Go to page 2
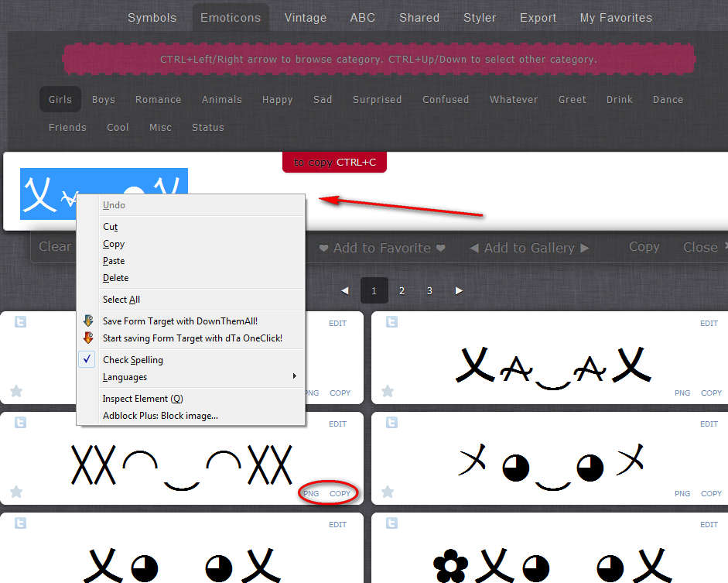Viewport: 728px width, 583px height. coord(402,290)
